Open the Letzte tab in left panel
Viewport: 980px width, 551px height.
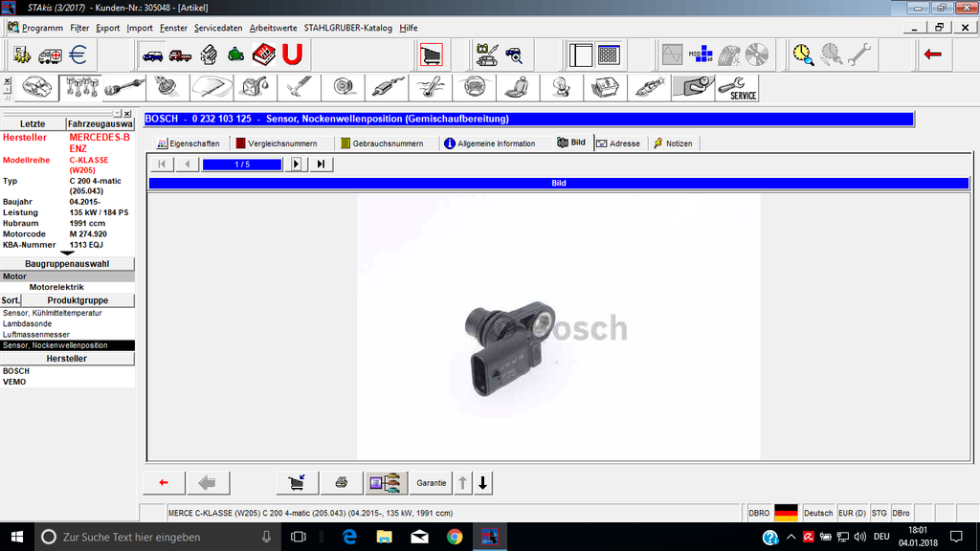click(x=33, y=124)
